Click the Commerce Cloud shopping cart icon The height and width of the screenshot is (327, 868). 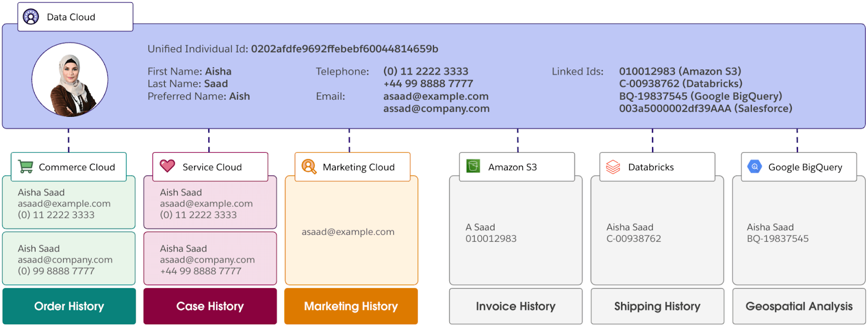(x=25, y=167)
